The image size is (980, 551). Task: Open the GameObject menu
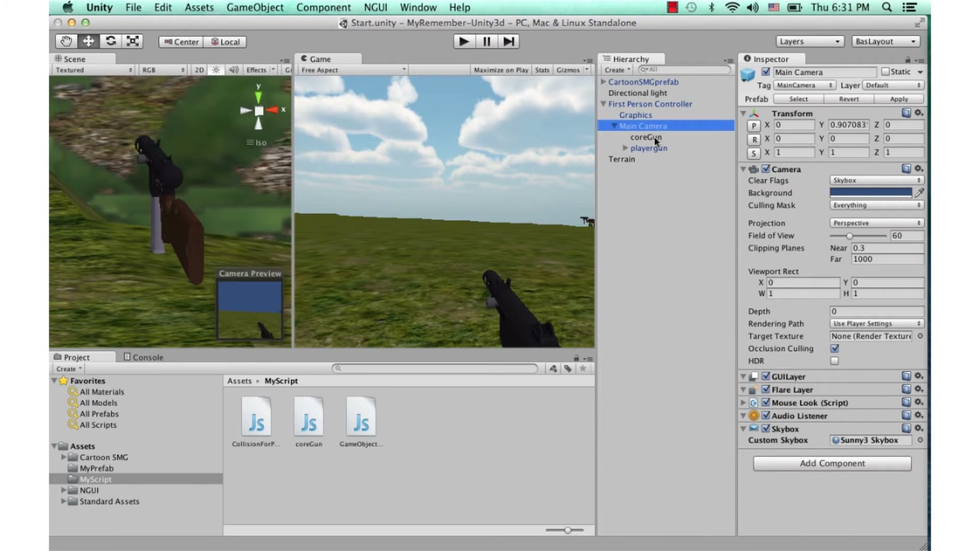pyautogui.click(x=255, y=7)
